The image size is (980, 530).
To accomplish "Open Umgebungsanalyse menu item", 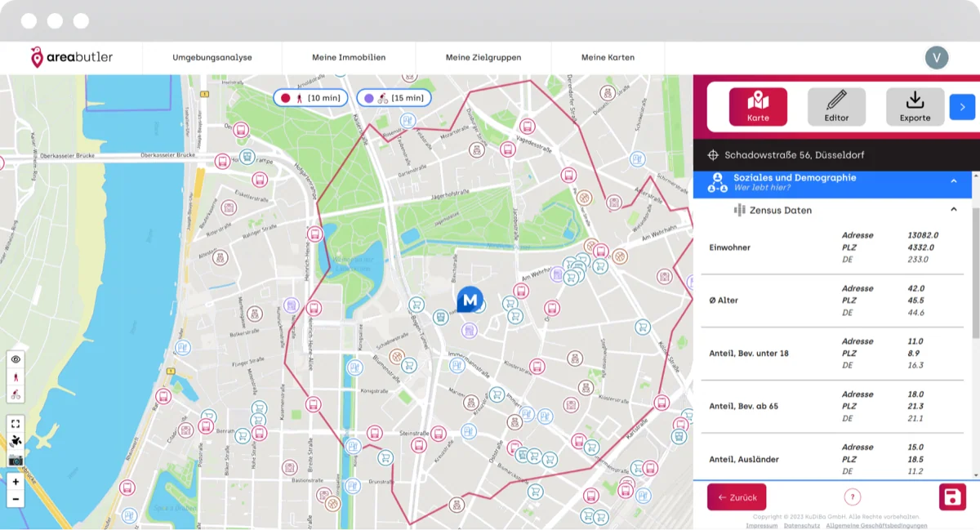I will point(212,58).
